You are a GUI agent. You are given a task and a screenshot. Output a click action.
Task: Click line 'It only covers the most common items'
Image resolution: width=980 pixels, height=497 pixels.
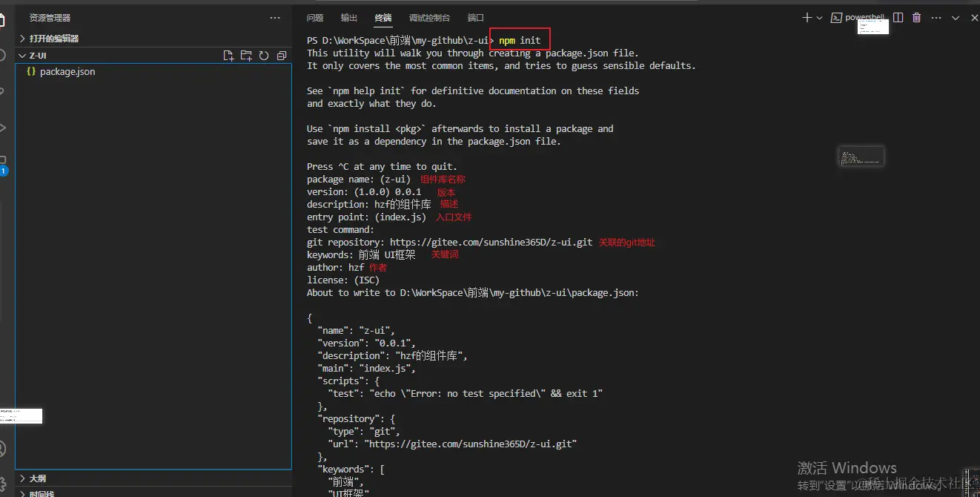tap(501, 66)
